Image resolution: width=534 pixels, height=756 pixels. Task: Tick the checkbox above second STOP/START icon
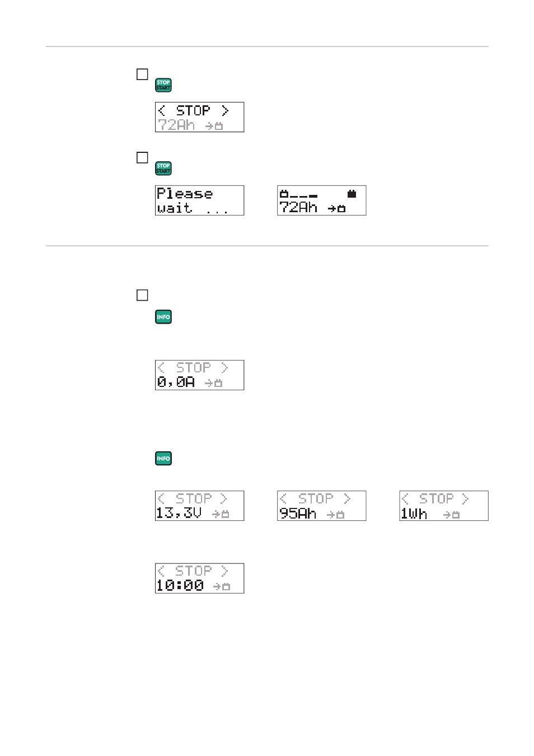(142, 158)
